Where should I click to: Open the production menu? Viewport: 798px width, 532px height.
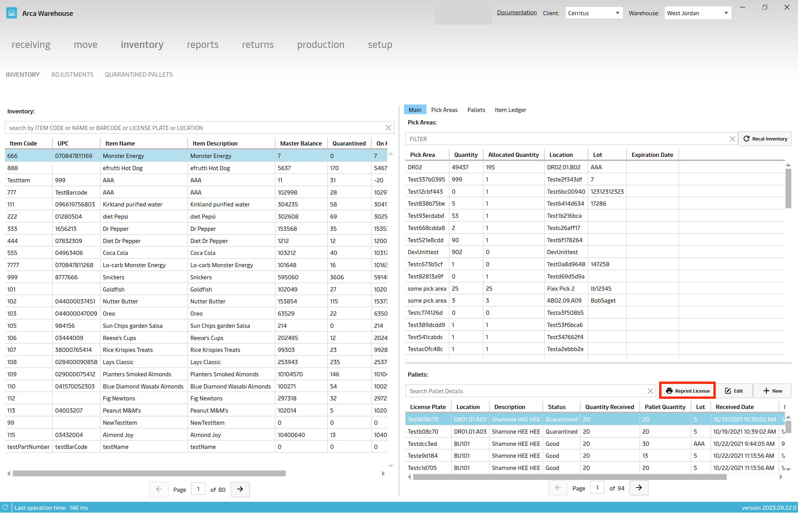pos(321,44)
